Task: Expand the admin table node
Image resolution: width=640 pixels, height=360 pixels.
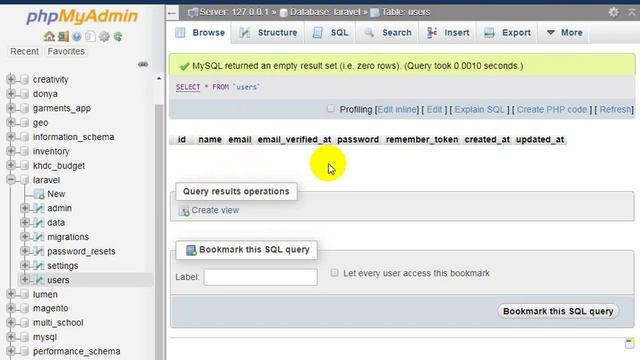Action: point(24,208)
